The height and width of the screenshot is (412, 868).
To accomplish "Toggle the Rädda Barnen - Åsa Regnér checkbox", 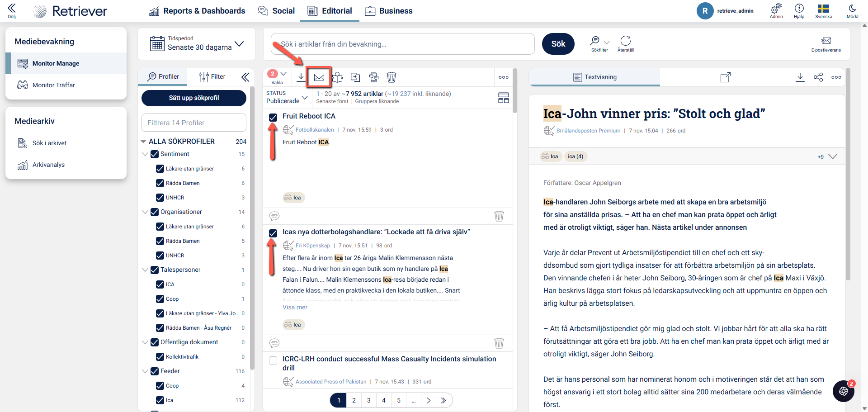I will [160, 328].
